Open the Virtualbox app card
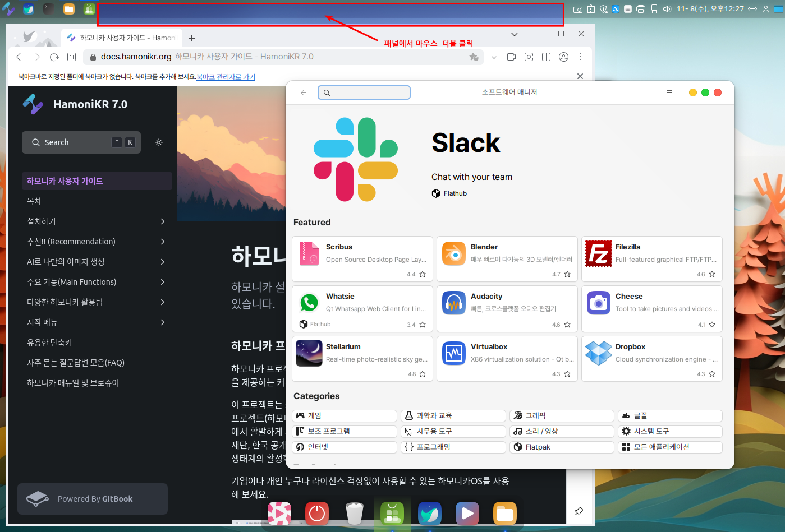 (x=507, y=359)
